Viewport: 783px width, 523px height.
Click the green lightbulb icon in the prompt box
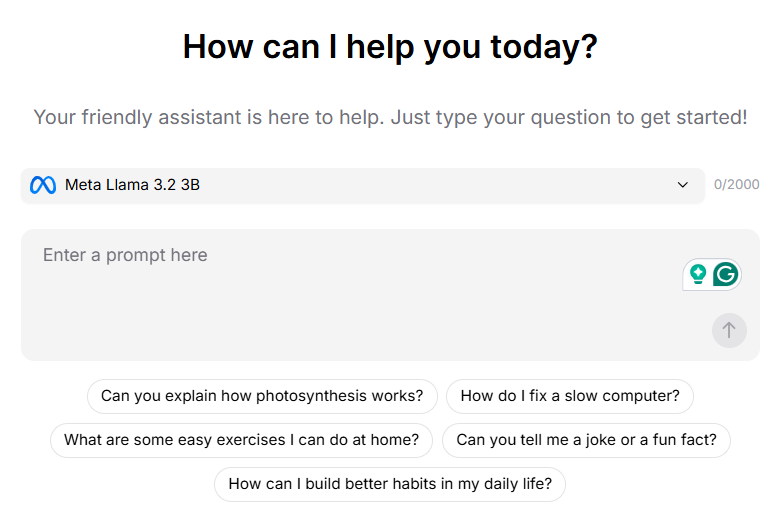click(x=698, y=273)
